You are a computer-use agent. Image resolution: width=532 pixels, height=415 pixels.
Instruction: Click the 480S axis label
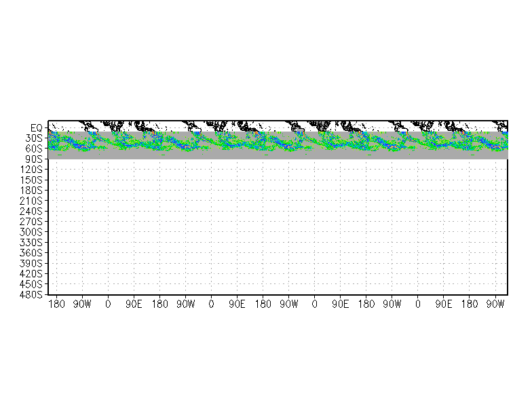click(x=31, y=294)
